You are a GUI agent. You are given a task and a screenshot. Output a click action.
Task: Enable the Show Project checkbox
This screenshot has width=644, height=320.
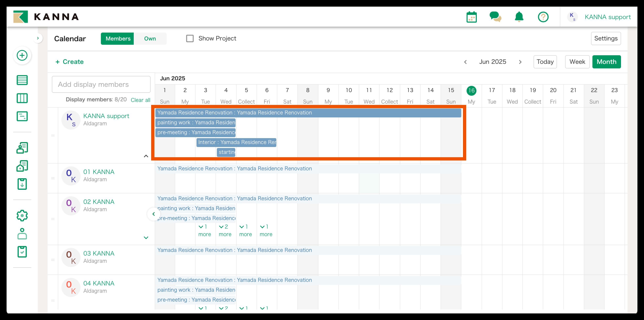190,38
